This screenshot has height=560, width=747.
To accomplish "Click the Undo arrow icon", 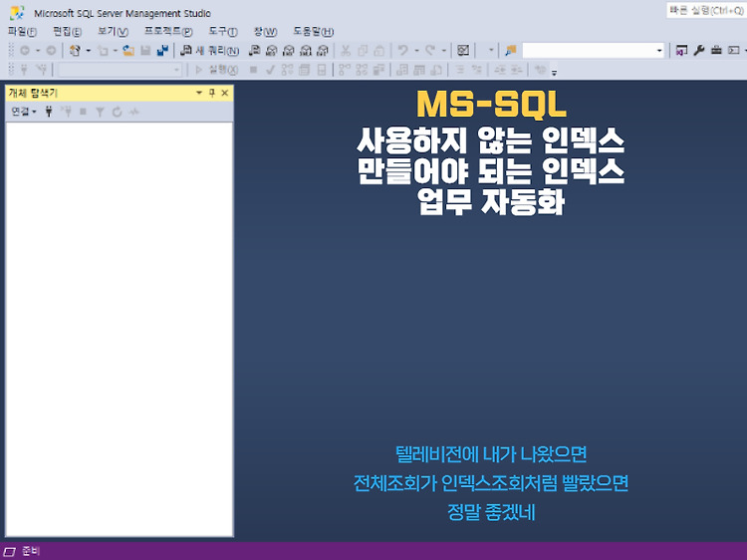I will [403, 50].
